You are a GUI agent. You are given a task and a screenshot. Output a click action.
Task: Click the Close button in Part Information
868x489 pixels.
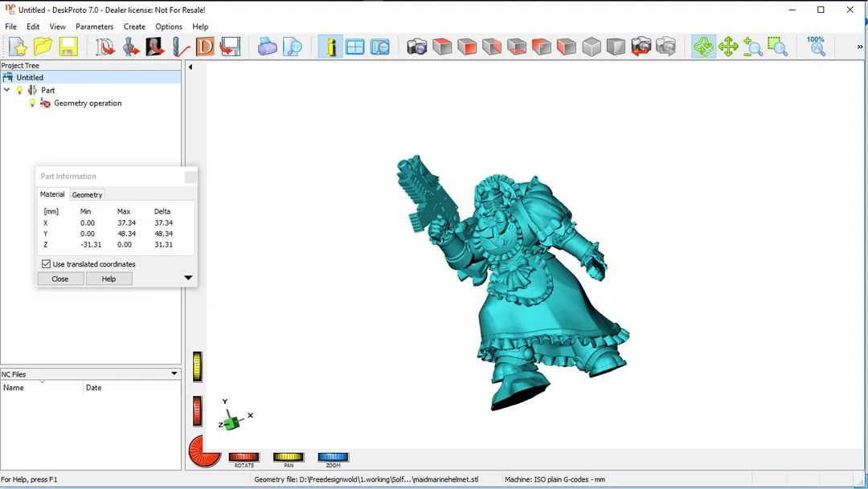coord(60,279)
